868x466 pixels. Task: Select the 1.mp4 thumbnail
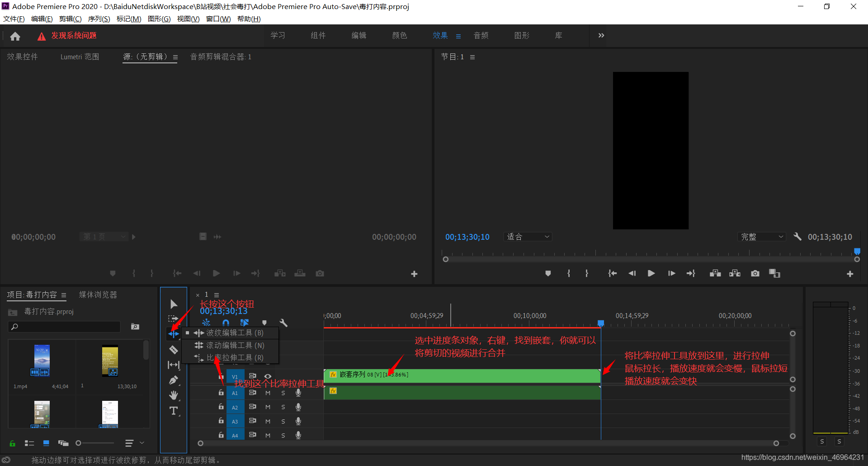click(42, 361)
